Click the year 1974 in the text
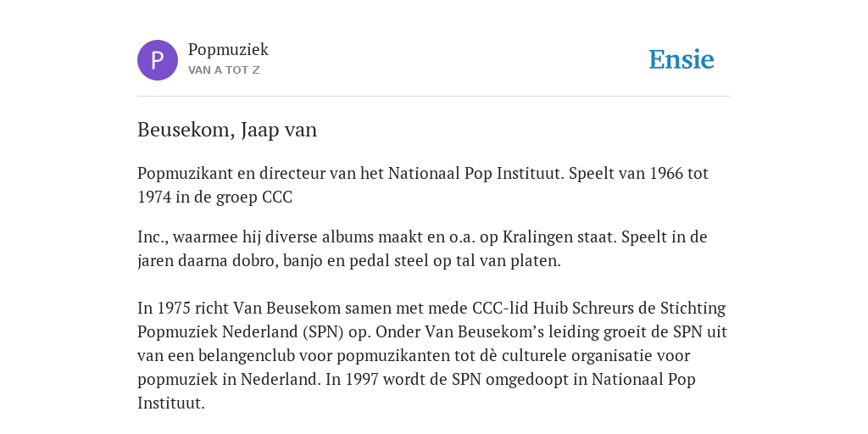The width and height of the screenshot is (868, 434). coord(154,198)
